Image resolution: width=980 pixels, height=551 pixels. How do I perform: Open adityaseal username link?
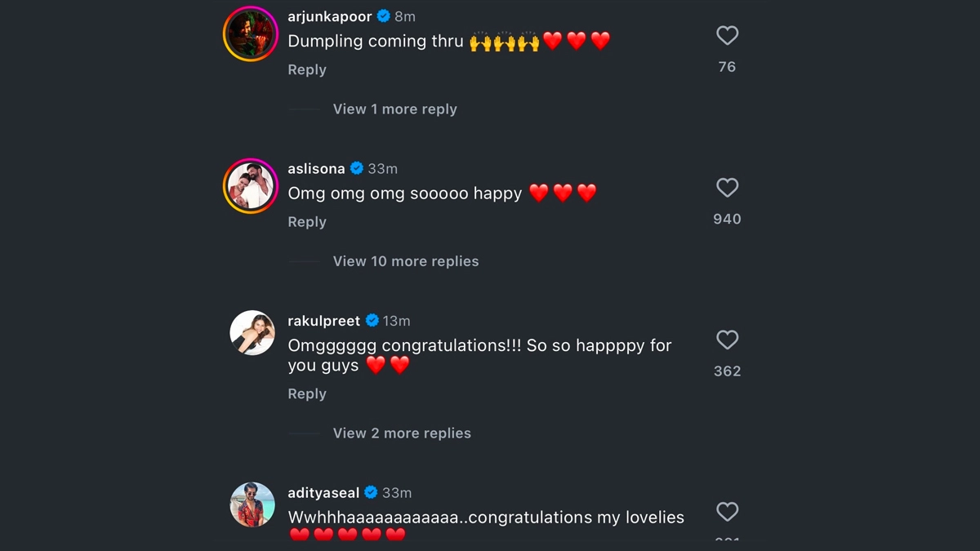(x=323, y=492)
